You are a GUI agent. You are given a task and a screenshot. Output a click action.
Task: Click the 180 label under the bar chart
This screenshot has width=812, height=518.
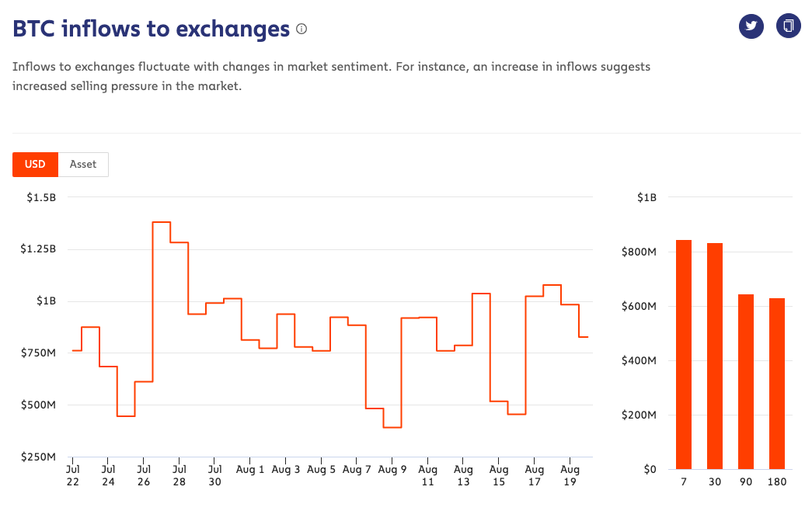pos(777,482)
